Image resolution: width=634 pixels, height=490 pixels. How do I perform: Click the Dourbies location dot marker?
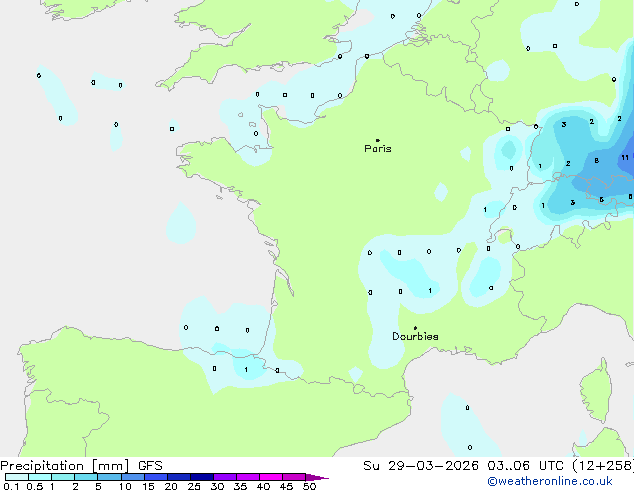click(x=415, y=328)
